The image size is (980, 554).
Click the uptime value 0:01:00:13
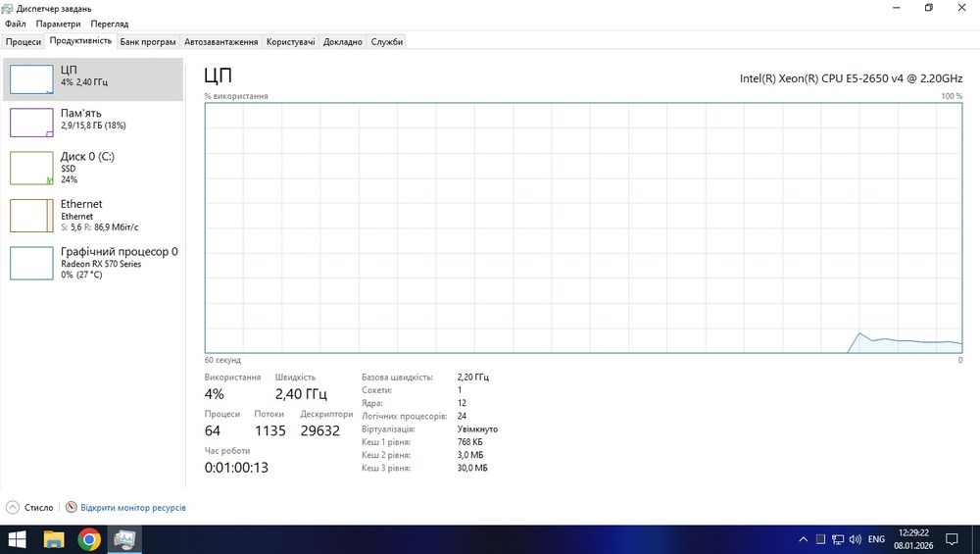point(236,468)
